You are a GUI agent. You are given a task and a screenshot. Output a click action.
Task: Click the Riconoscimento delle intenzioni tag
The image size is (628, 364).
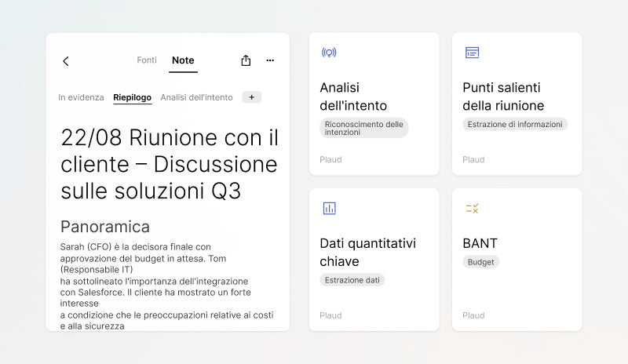tap(363, 128)
